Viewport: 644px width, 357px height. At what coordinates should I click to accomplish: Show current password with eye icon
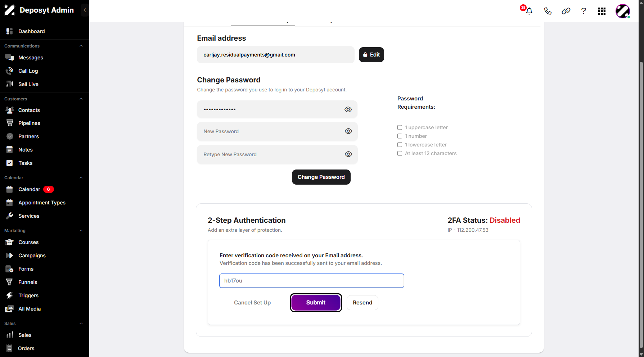[348, 109]
